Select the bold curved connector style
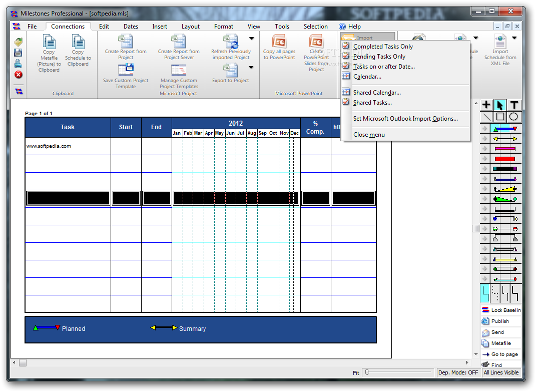The image size is (536, 392). (x=515, y=294)
